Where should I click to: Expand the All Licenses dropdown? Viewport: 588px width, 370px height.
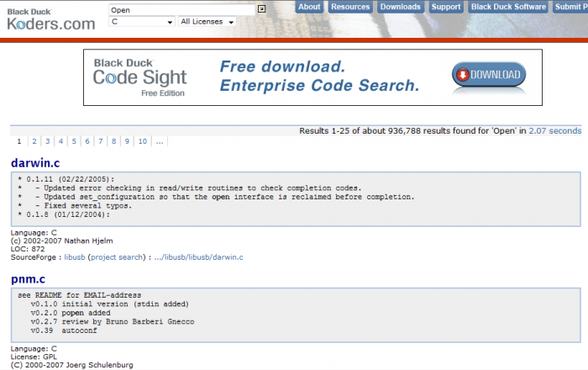click(x=207, y=22)
